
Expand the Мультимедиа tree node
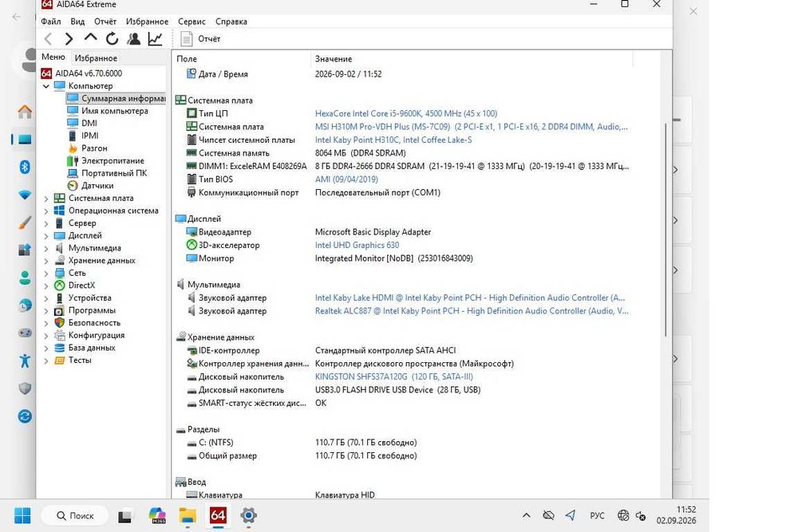click(x=46, y=248)
